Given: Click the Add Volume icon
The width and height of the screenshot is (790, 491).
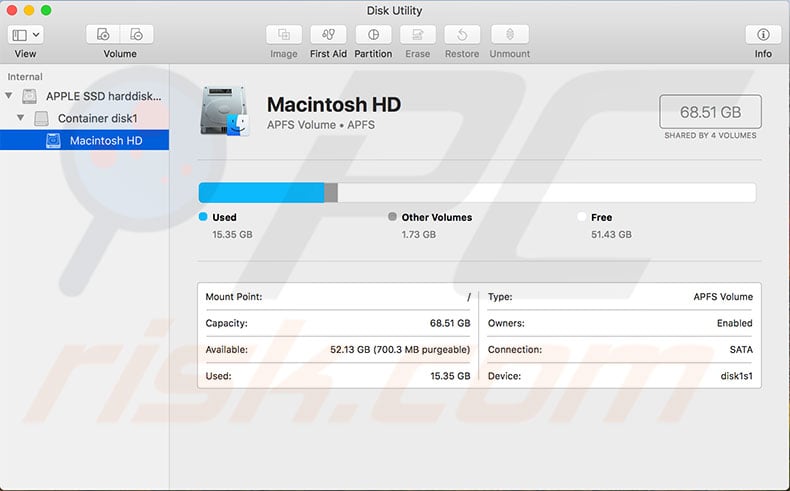Looking at the screenshot, I should point(103,34).
